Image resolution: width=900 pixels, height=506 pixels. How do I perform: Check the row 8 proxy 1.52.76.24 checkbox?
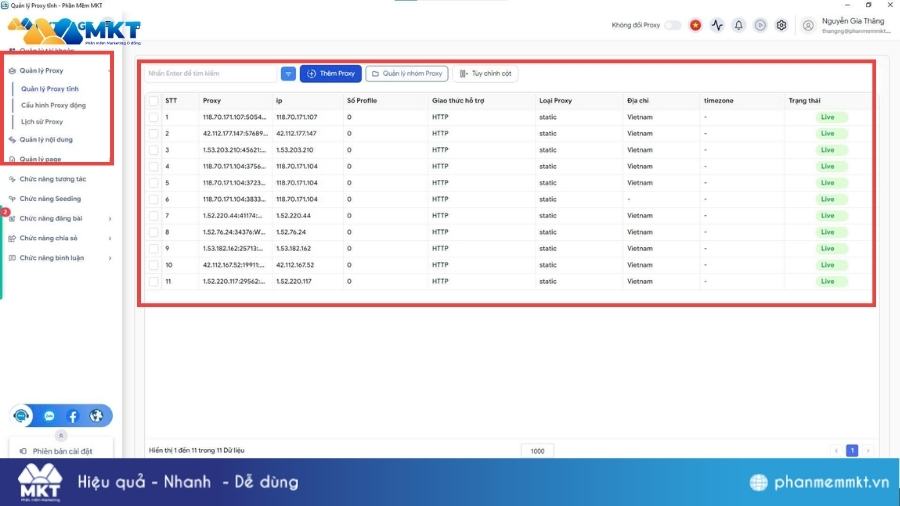[154, 232]
